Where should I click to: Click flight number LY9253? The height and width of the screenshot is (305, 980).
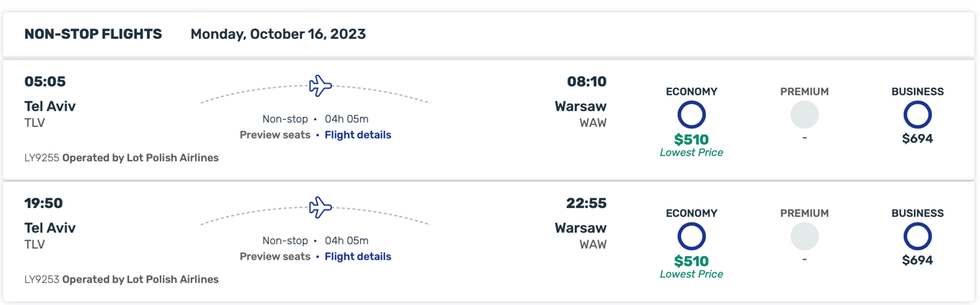click(42, 279)
